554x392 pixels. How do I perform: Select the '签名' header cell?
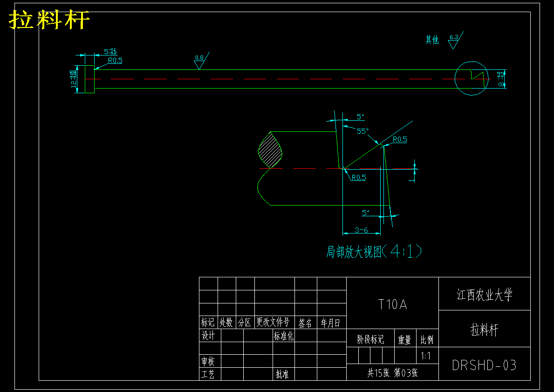tap(305, 323)
